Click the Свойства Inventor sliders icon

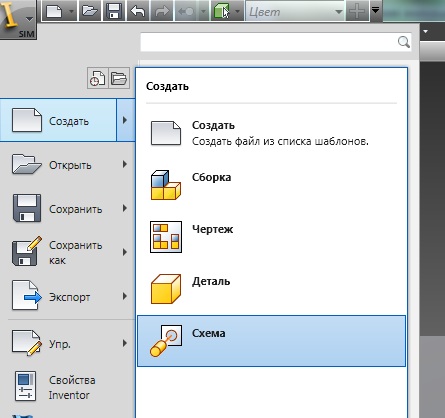(x=25, y=386)
